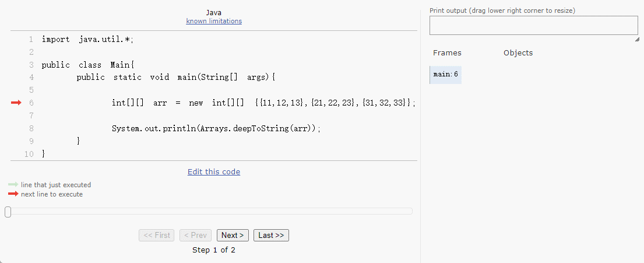Advance with the Next > button
The image size is (644, 263).
click(x=233, y=235)
